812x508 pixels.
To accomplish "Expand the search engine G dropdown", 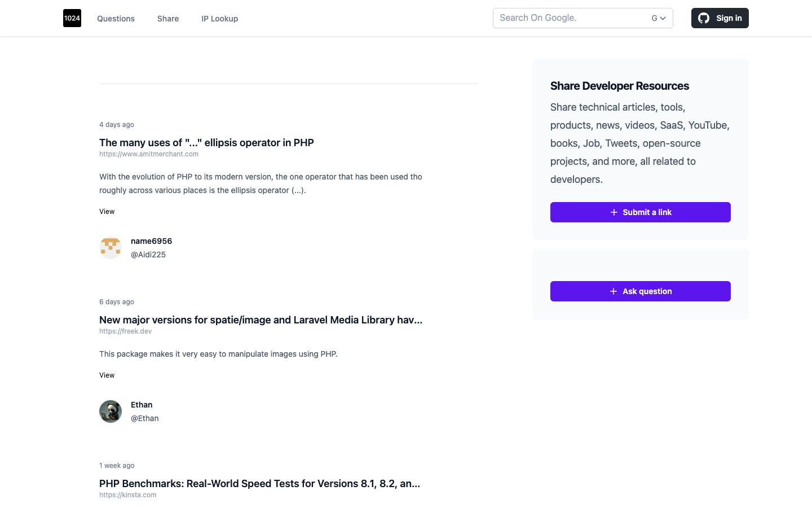I will pyautogui.click(x=659, y=18).
